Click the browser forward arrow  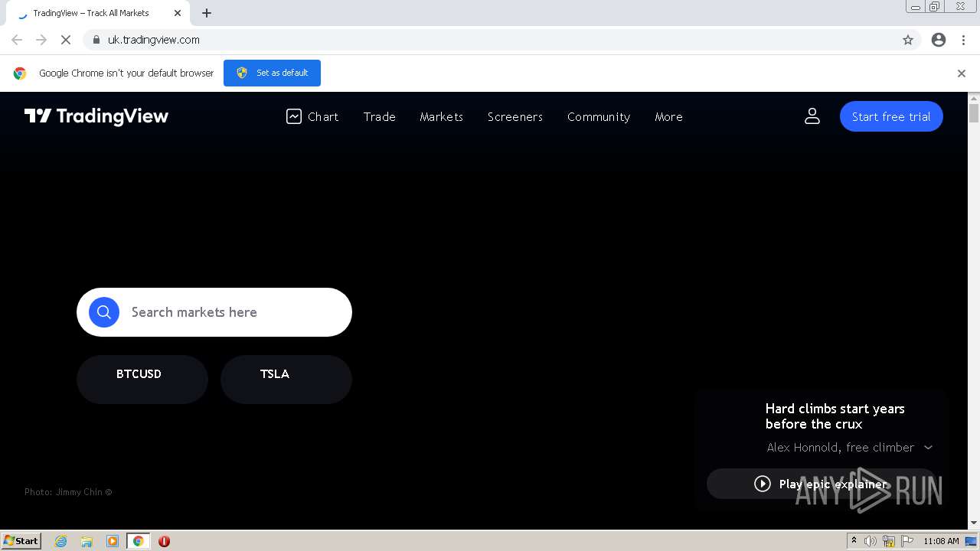click(41, 40)
